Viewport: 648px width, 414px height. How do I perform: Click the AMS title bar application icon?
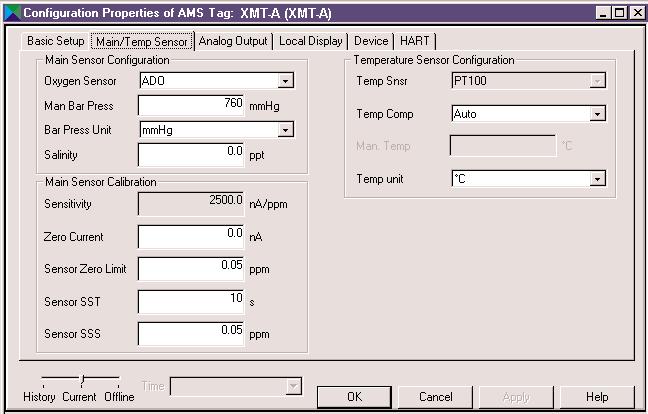12,13
